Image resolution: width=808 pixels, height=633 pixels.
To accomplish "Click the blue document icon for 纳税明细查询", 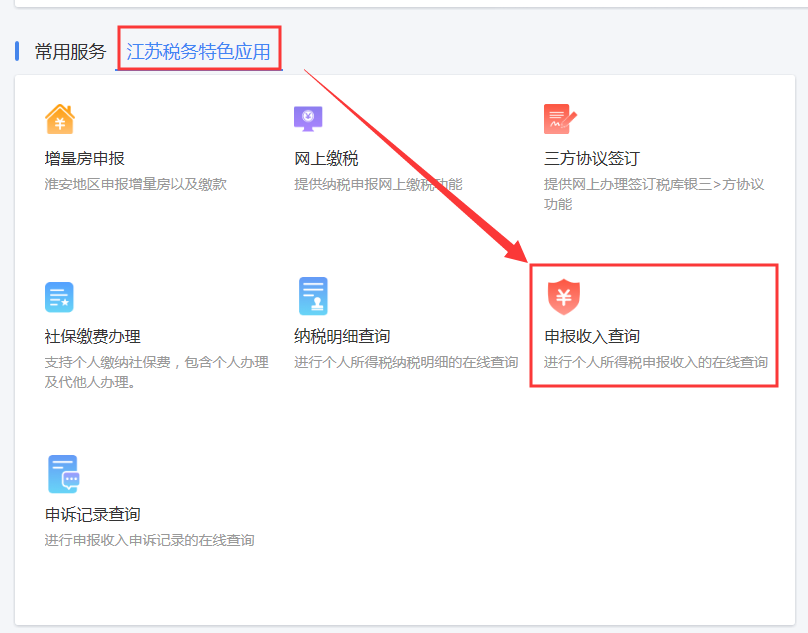I will point(312,297).
